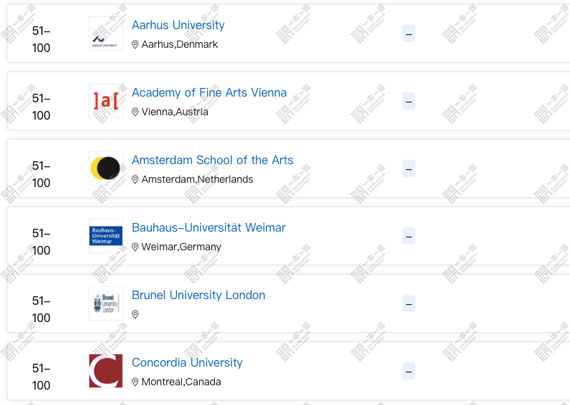Click the Brunel University London crest logo
This screenshot has width=570, height=405.
(x=105, y=303)
